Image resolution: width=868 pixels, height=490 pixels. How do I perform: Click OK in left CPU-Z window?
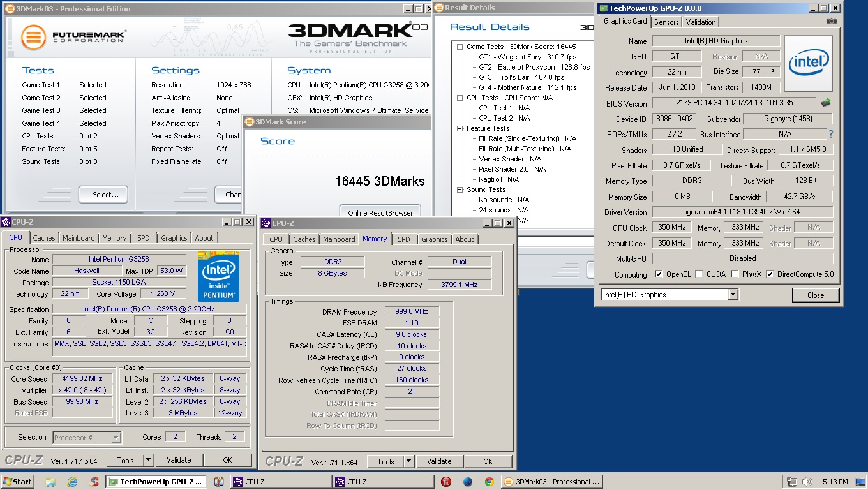coord(227,460)
